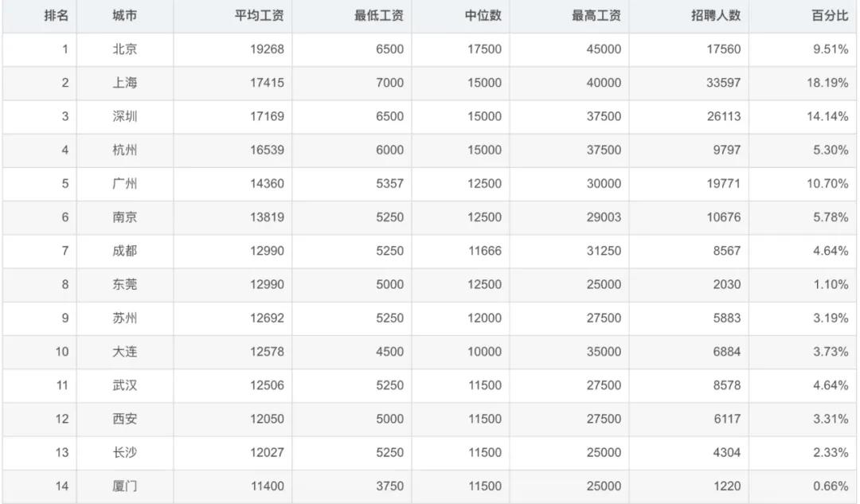The height and width of the screenshot is (504, 860).
Task: Select the 百分比 column header
Action: pyautogui.click(x=829, y=16)
